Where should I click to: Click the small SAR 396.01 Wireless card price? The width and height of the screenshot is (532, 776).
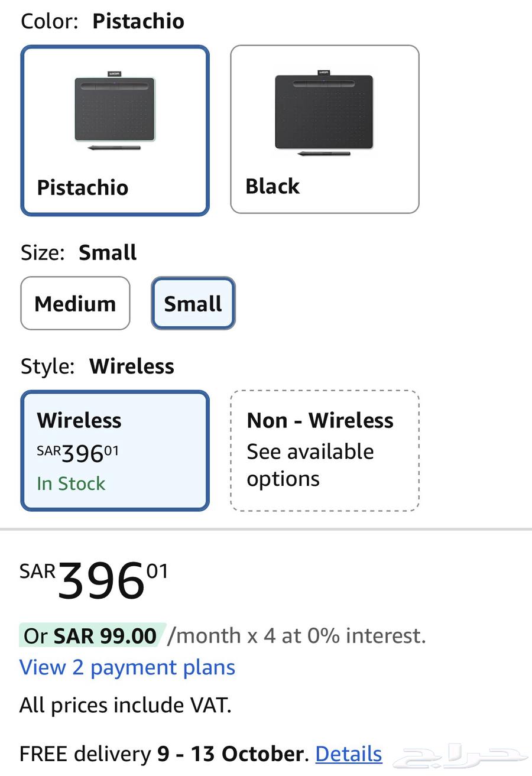pyautogui.click(x=78, y=453)
